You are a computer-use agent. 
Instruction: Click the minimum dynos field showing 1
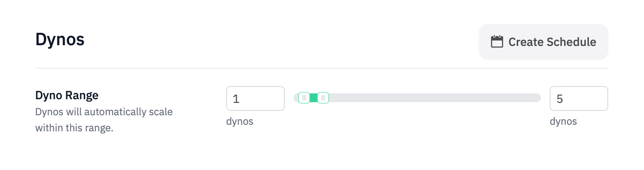255,98
